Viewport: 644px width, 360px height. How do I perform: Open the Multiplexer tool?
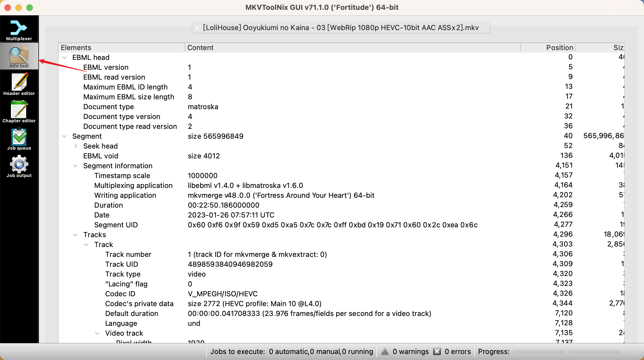[19, 29]
